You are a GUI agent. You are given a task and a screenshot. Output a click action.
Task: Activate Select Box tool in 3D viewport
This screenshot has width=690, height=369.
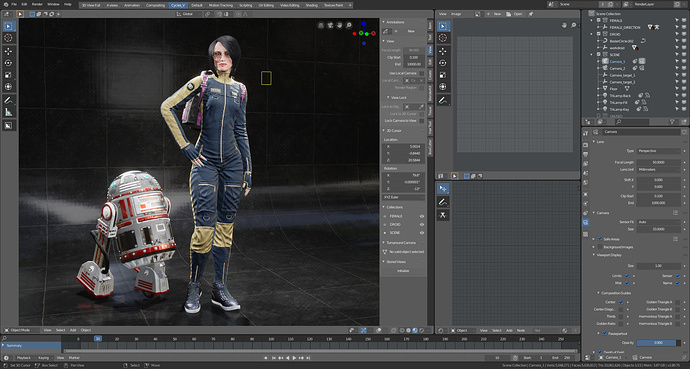click(8, 26)
